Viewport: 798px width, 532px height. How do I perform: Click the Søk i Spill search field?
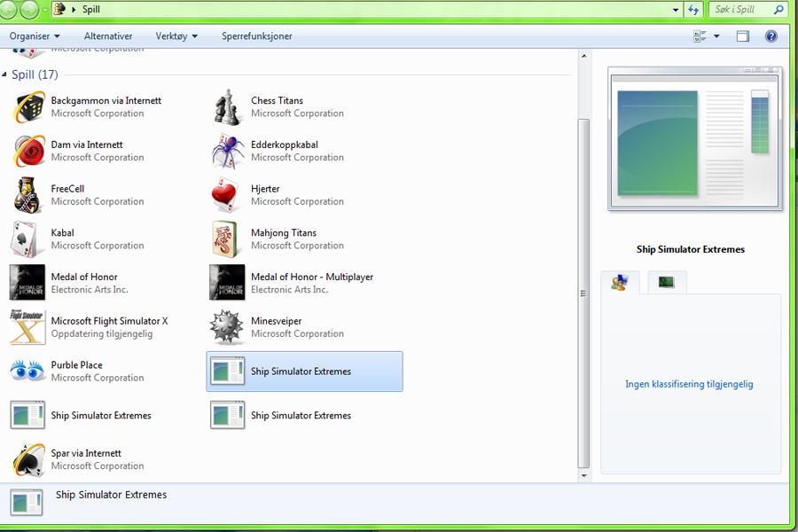tap(740, 9)
